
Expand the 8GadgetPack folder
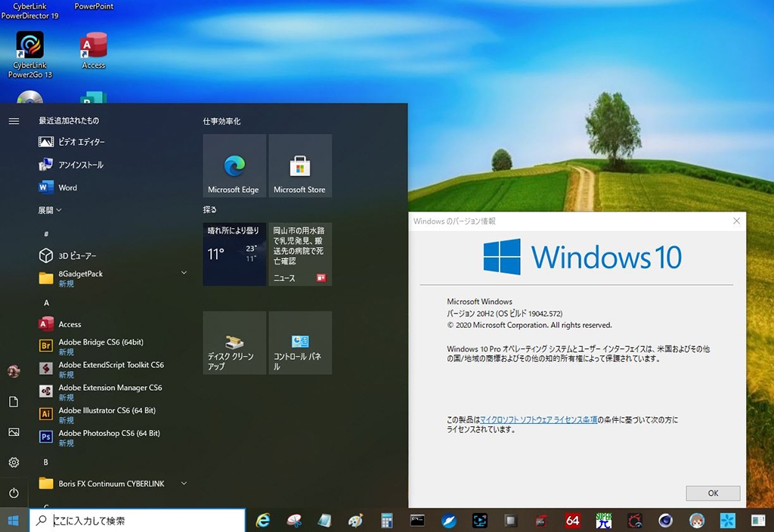pyautogui.click(x=113, y=278)
